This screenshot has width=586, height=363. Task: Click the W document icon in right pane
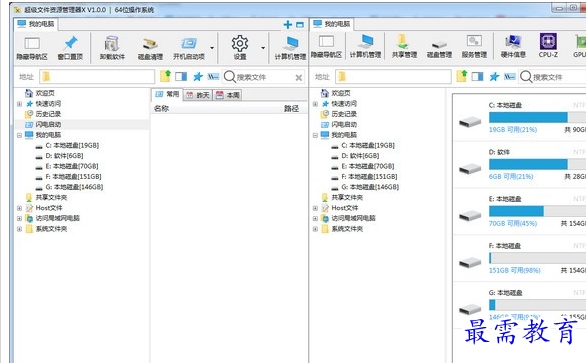click(x=510, y=77)
